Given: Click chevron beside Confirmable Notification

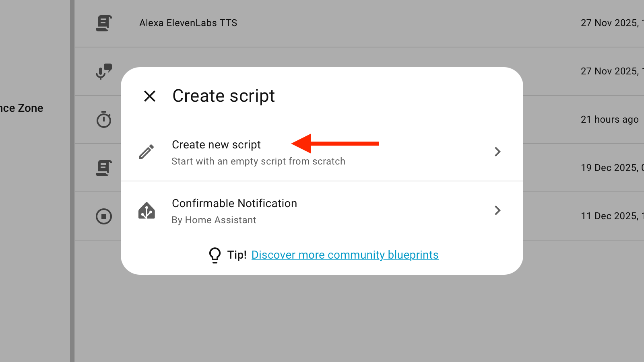Looking at the screenshot, I should click(x=497, y=210).
